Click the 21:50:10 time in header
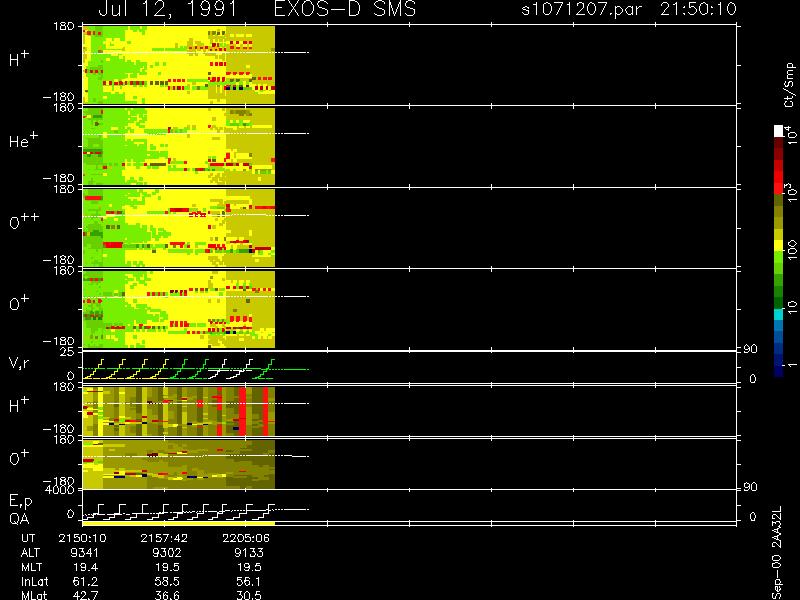The image size is (800, 600). (698, 9)
